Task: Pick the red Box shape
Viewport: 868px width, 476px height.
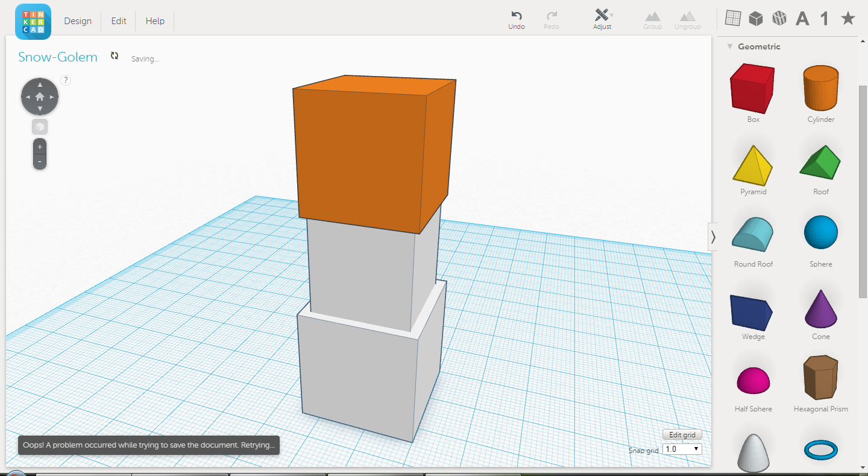Action: [753, 89]
